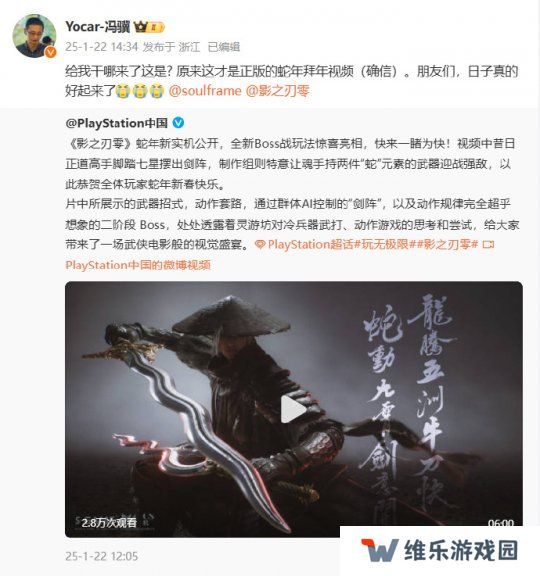Viewport: 540px width, 576px height.
Task: Click the first crying emoji
Action: 123,91
